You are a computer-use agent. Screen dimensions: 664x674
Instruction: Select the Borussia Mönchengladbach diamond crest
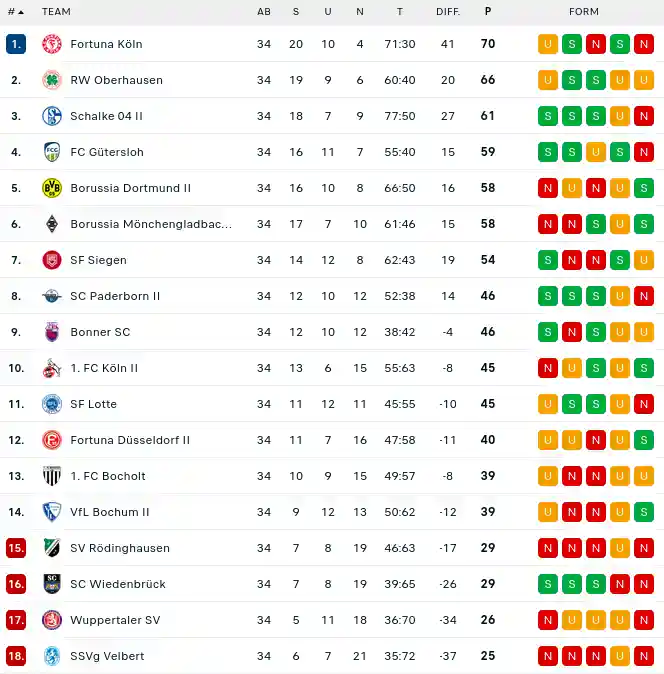click(52, 224)
